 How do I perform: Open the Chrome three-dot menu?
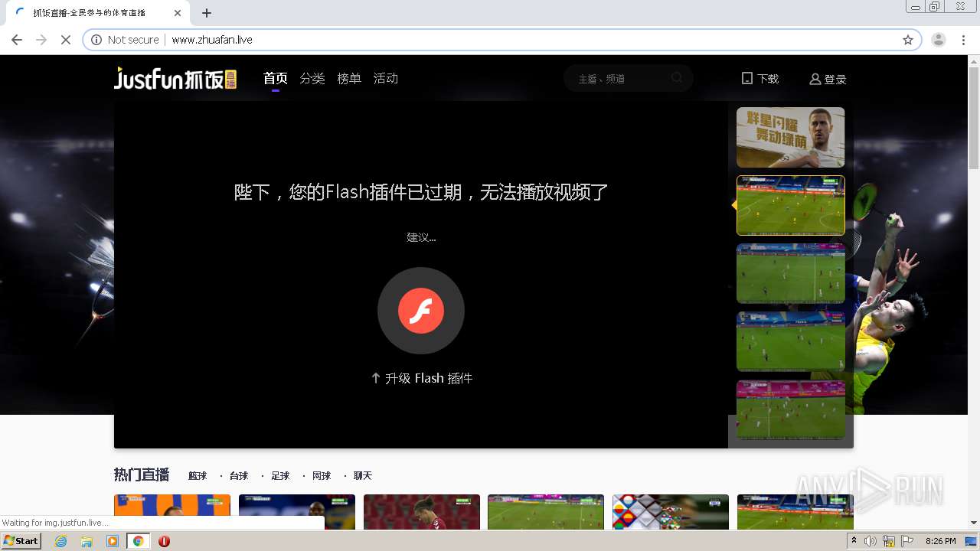964,40
